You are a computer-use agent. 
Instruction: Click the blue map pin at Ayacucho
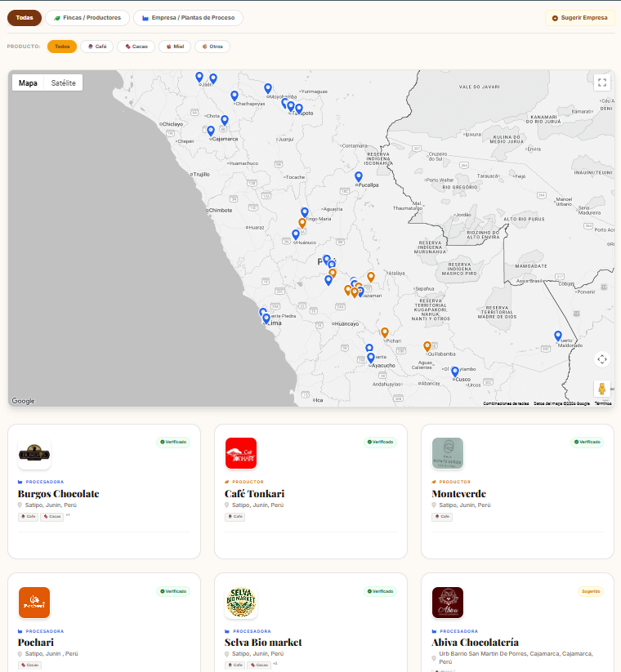coord(371,358)
